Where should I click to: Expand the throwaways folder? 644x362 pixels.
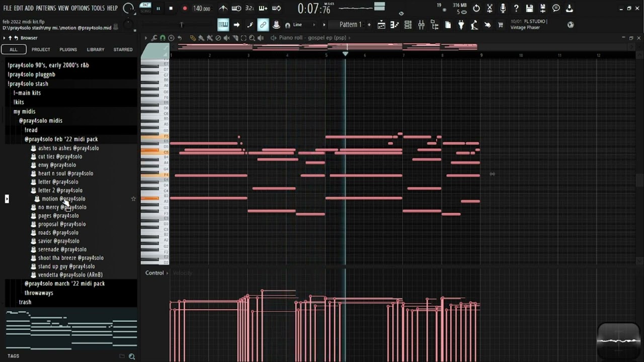[x=39, y=293]
